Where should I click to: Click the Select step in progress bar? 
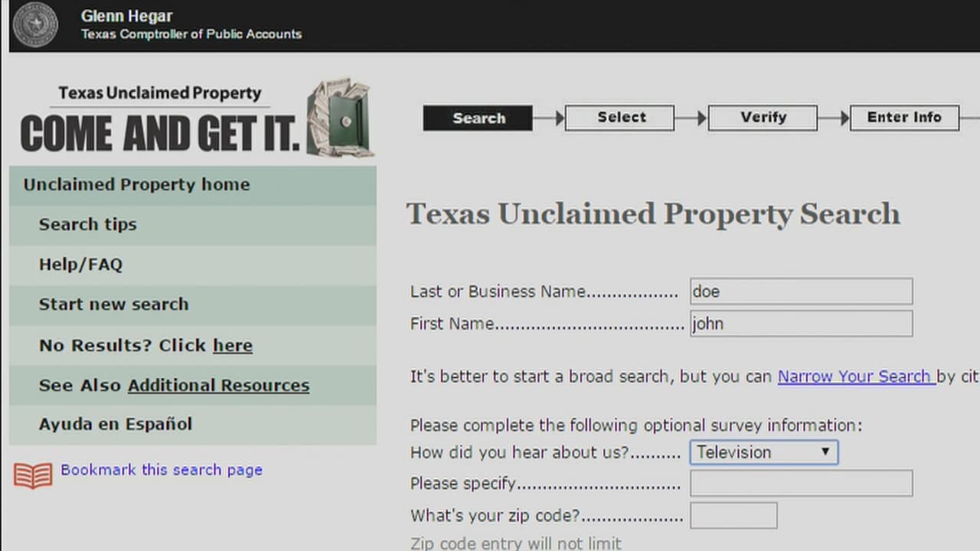tap(619, 118)
